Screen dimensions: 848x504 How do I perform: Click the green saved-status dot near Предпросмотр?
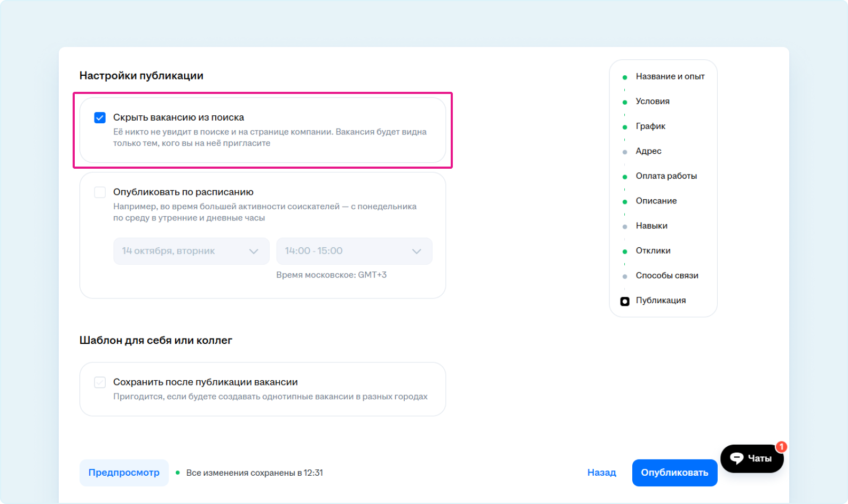[x=178, y=472]
